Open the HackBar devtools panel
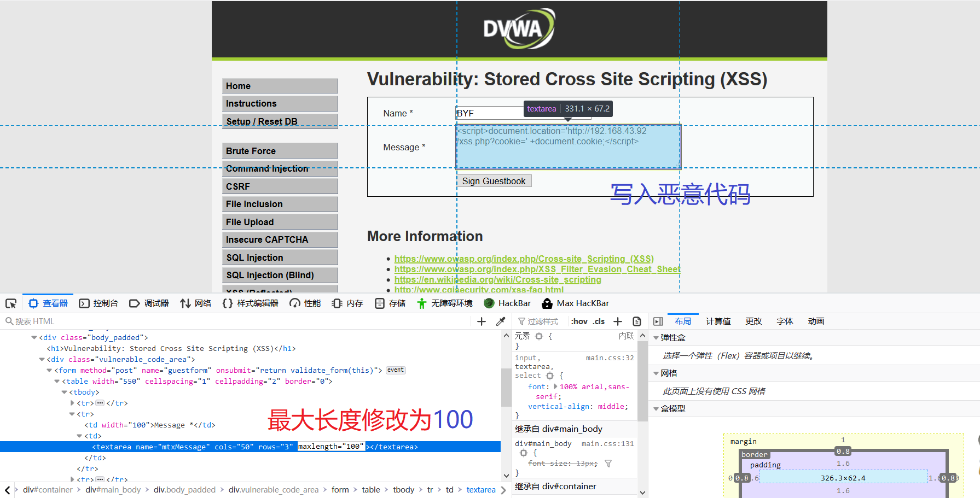Screen dimensions: 980x498 pos(507,303)
